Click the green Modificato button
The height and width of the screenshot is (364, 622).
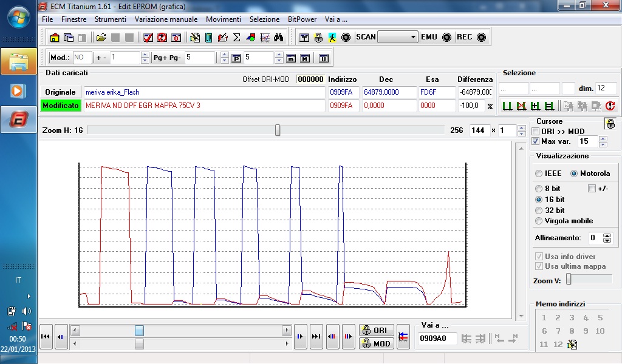(61, 106)
